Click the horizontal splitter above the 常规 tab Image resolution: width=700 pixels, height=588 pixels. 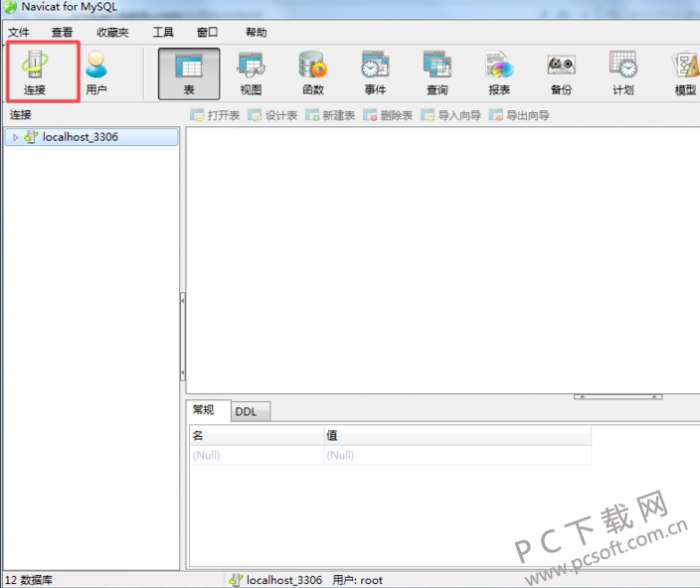(618, 396)
